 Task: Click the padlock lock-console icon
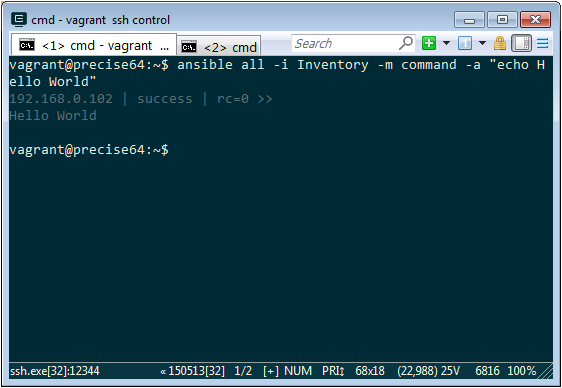(x=500, y=43)
